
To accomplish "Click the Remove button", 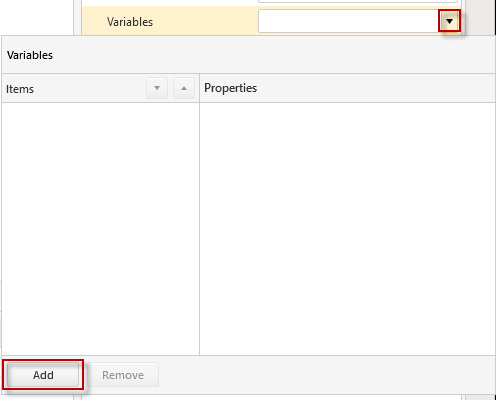I will pos(123,375).
